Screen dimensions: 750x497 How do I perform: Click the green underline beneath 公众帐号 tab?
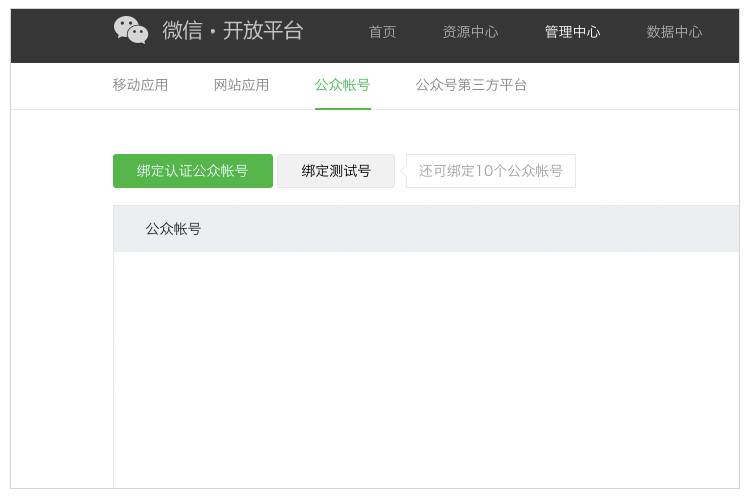342,108
